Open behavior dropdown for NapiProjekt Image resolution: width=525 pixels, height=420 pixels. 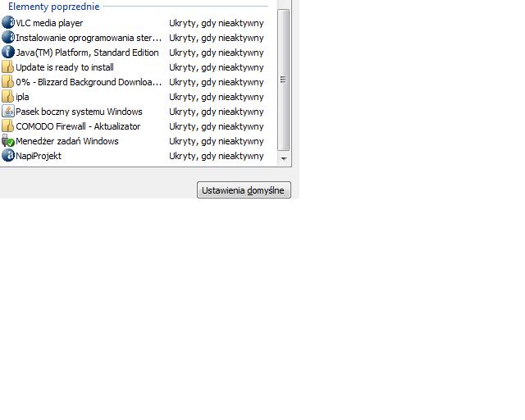(x=217, y=156)
